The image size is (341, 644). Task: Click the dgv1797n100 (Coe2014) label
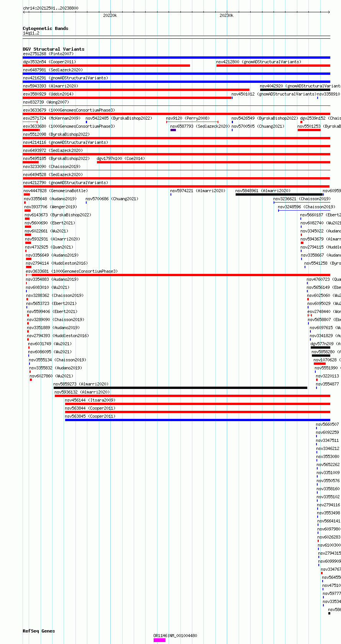tap(121, 158)
